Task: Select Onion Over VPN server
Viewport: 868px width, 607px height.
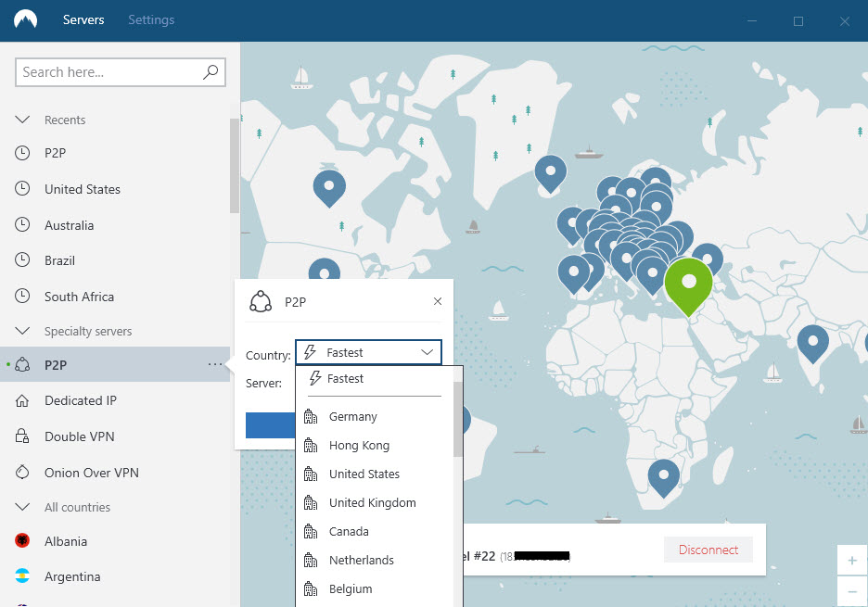Action: [115, 473]
